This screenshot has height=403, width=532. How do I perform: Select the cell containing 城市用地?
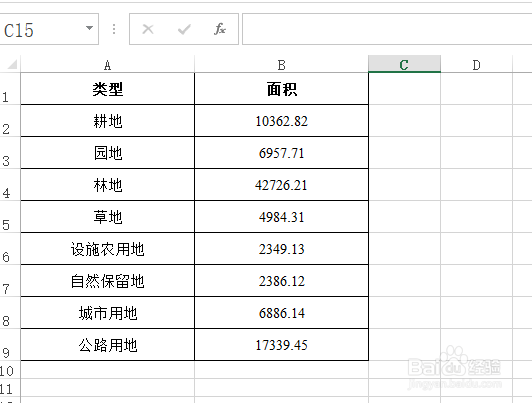[108, 313]
